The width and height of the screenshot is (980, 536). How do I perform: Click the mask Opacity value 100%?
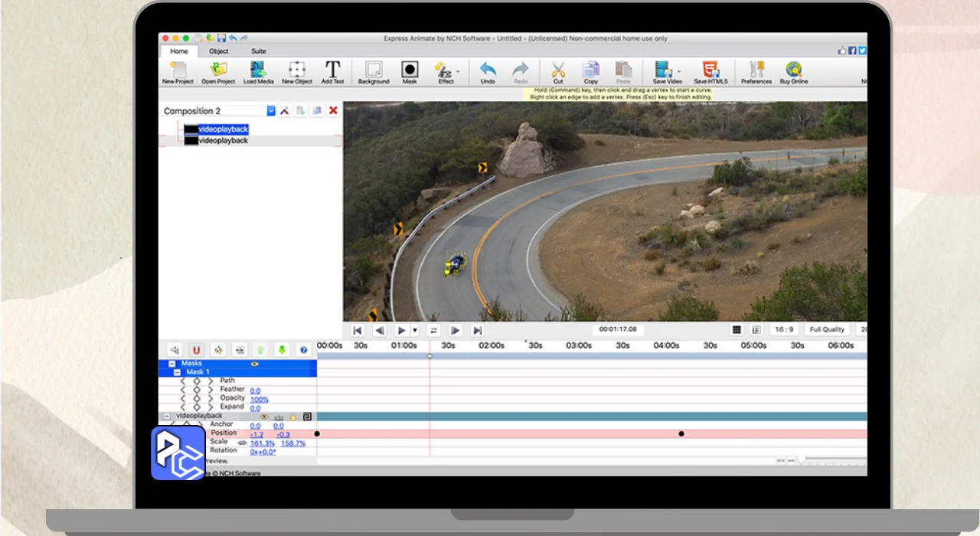(260, 399)
